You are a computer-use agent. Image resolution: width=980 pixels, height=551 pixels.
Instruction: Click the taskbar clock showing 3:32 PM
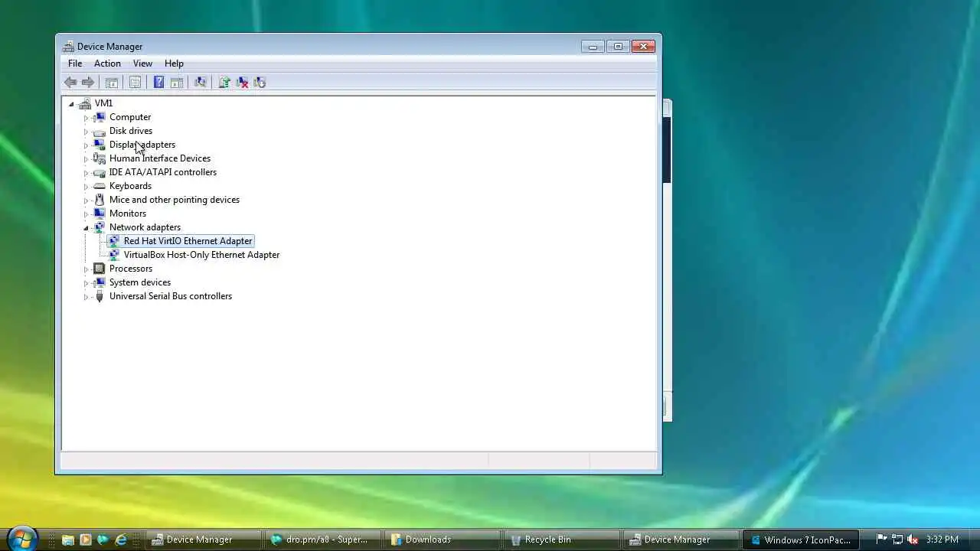point(942,540)
